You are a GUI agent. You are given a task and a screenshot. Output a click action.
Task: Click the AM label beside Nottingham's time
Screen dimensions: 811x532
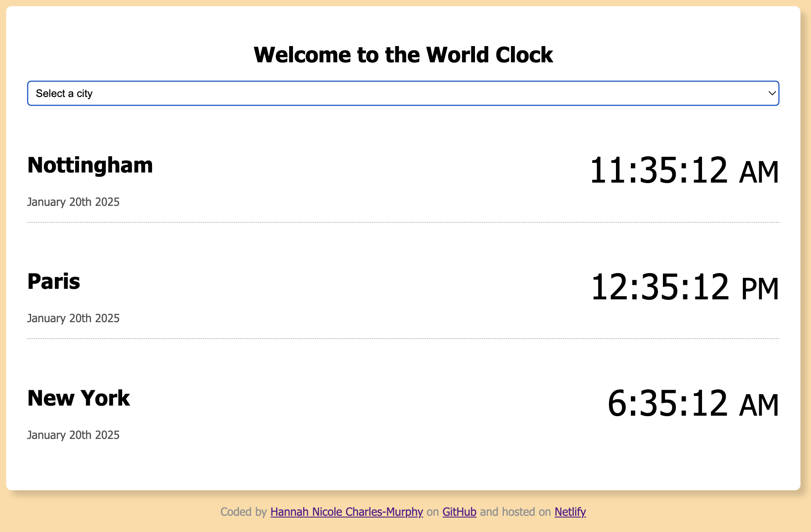click(759, 172)
